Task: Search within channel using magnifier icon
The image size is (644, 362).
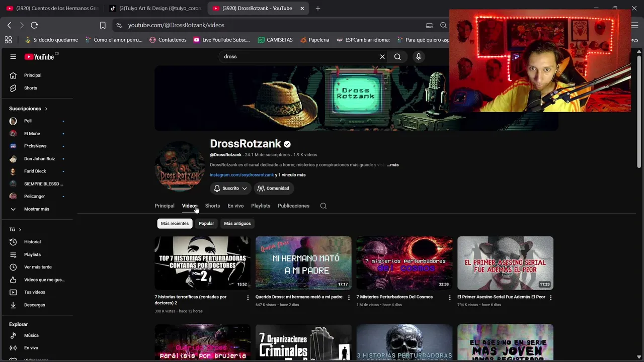Action: point(324,206)
